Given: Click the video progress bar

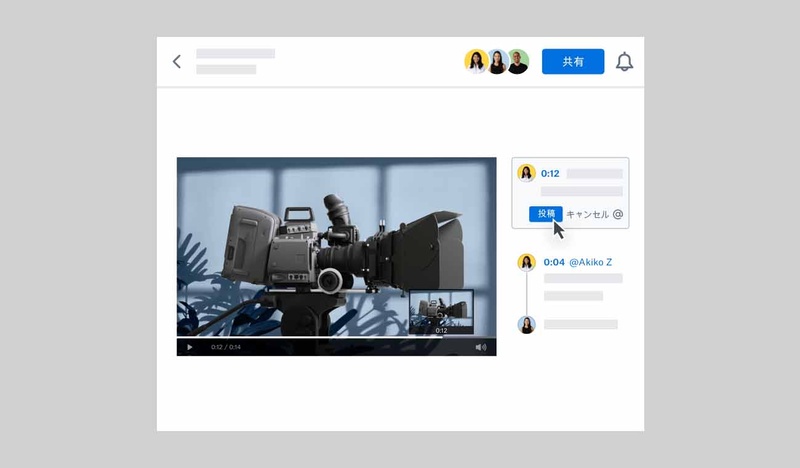Looking at the screenshot, I should [336, 337].
